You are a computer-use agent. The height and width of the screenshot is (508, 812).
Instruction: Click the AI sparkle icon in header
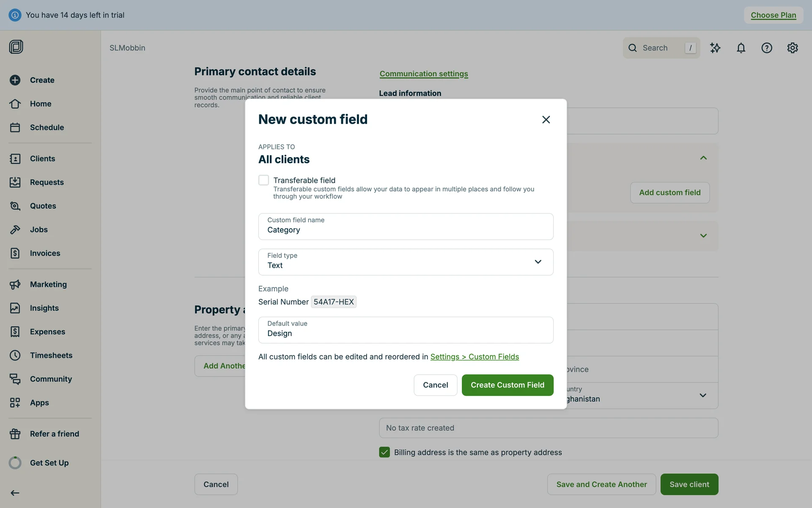click(715, 48)
